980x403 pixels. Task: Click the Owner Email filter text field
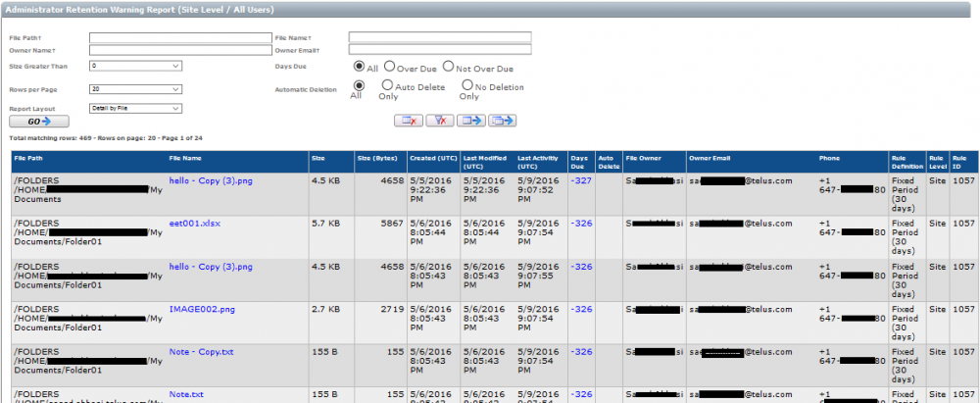[439, 49]
